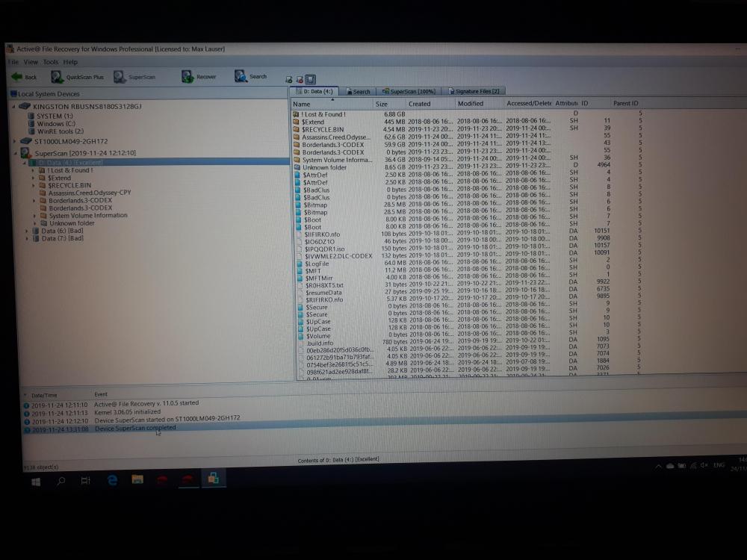The width and height of the screenshot is (747, 560).
Task: Select Assassins.Creed.Odyssey-CPY folder in the tree
Action: pos(90,193)
